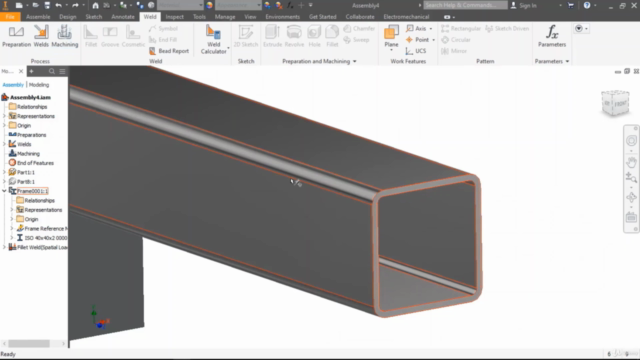Expand the ISO 40x40x2 member node
Image resolution: width=640 pixels, height=360 pixels.
click(x=12, y=238)
